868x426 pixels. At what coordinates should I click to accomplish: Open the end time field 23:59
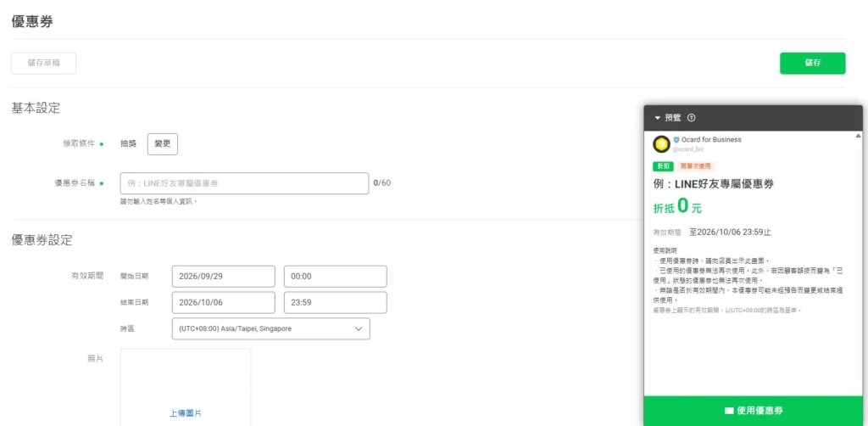pos(336,302)
